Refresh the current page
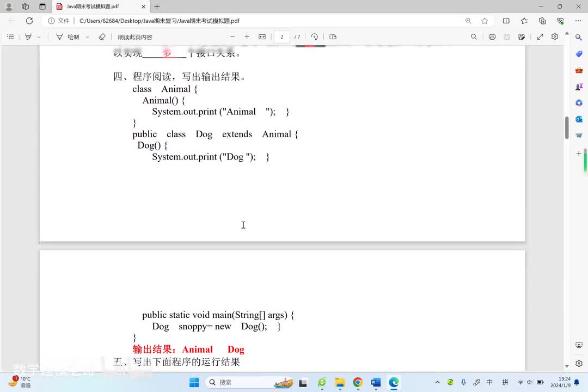The height and width of the screenshot is (392, 588). tap(29, 21)
